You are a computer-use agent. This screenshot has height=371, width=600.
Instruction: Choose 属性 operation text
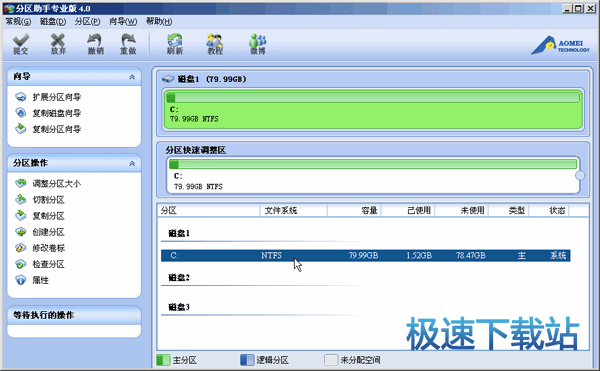click(x=41, y=280)
